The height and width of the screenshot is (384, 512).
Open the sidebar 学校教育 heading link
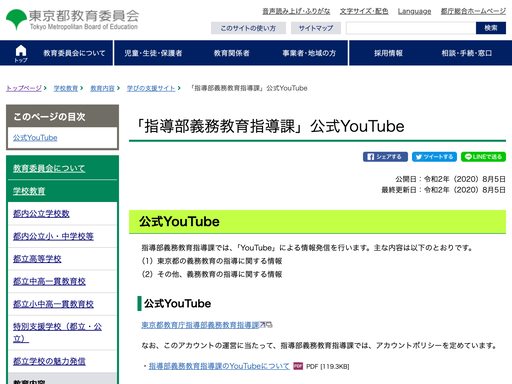[29, 191]
